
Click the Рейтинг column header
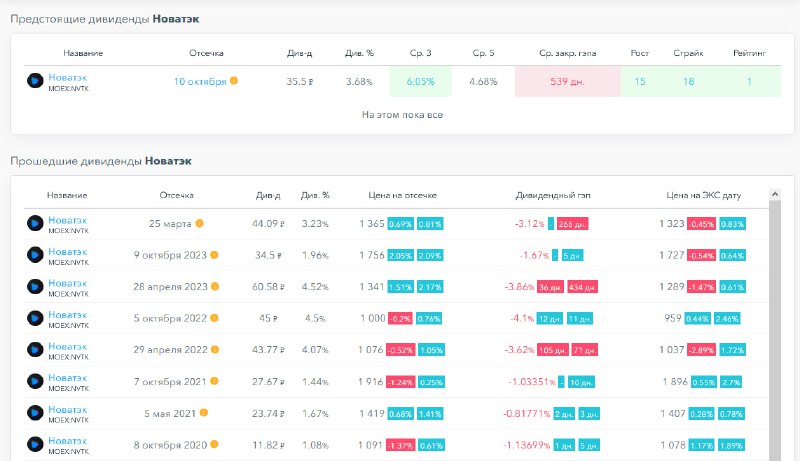[749, 53]
